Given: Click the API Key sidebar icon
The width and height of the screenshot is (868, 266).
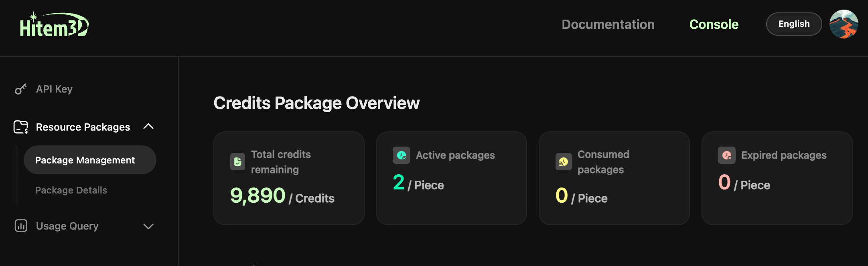Looking at the screenshot, I should [x=20, y=89].
